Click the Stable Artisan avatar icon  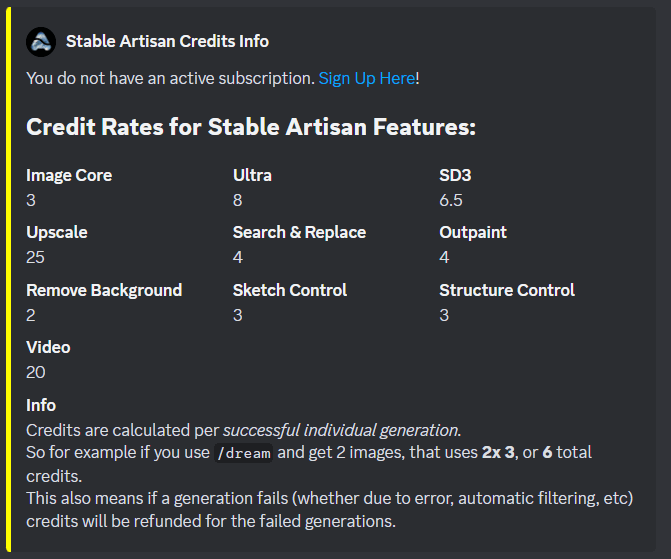41,42
